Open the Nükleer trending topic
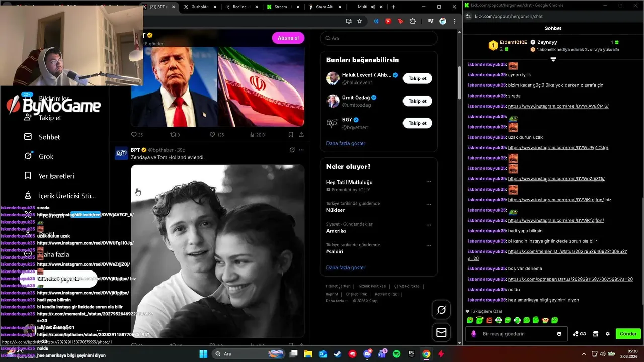 335,210
